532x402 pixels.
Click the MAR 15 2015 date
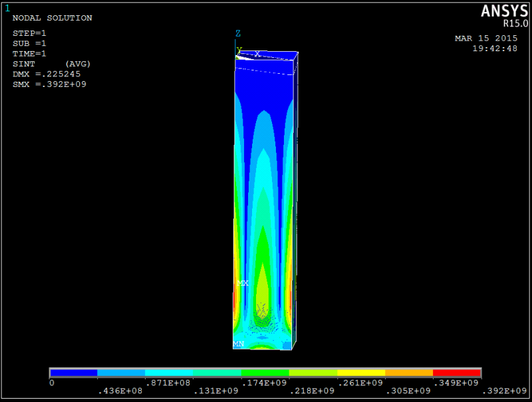(x=486, y=39)
